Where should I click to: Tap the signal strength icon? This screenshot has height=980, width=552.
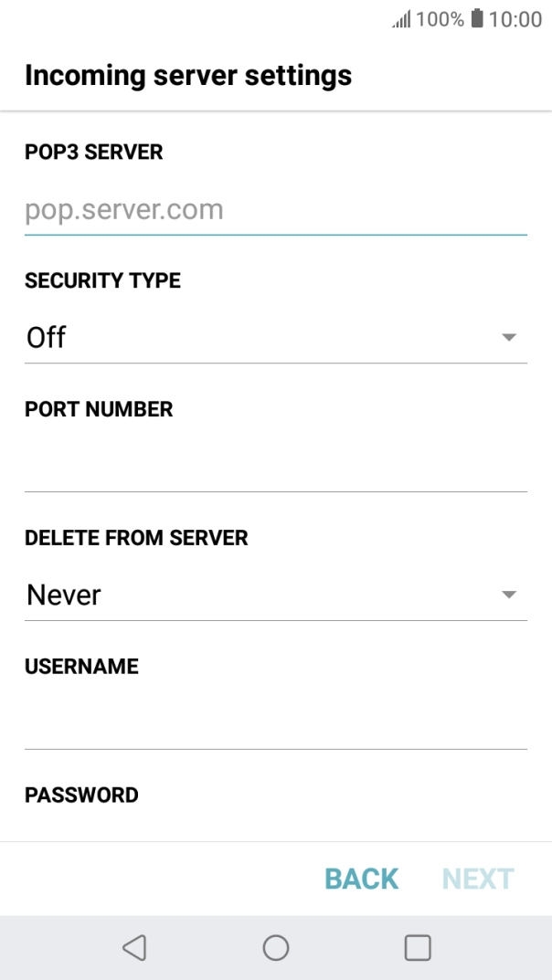[401, 19]
